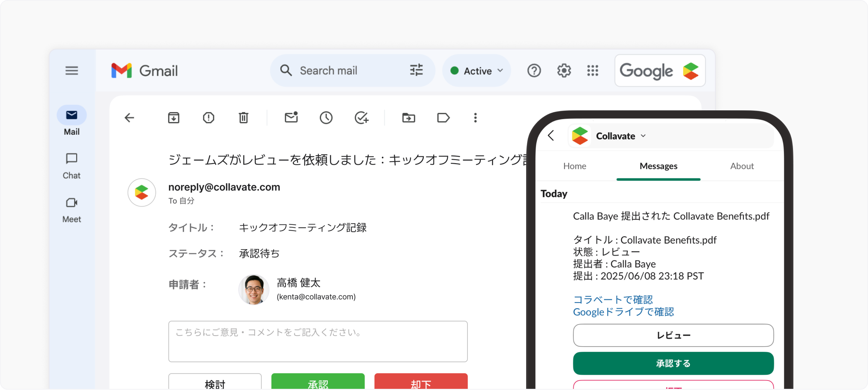Open search options filter icon
This screenshot has width=868, height=390.
pos(416,70)
